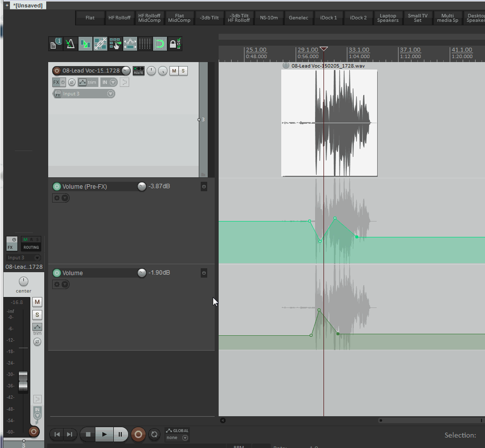485x448 pixels.
Task: Solo the 08-Lead Voc track in track panel
Action: pyautogui.click(x=183, y=71)
